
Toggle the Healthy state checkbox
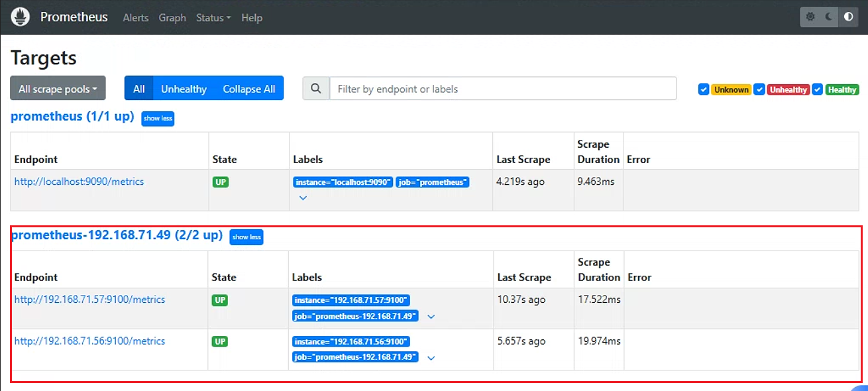coord(818,89)
